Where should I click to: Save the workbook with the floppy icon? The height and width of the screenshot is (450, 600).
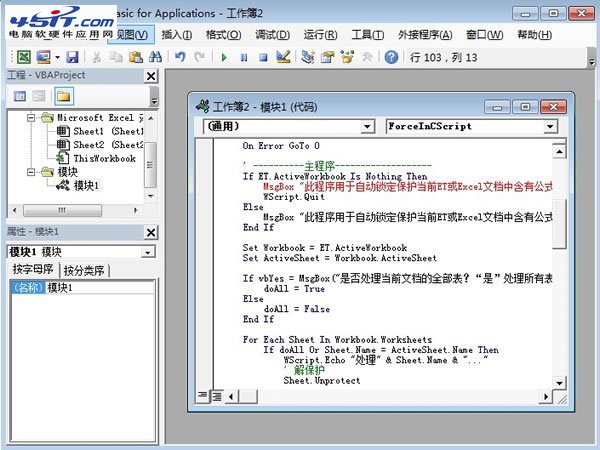pos(72,57)
